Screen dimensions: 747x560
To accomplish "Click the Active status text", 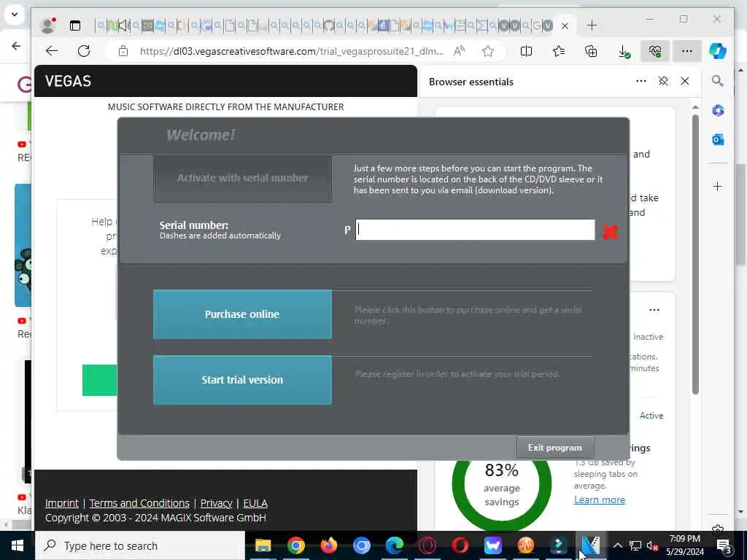I will pyautogui.click(x=651, y=416).
